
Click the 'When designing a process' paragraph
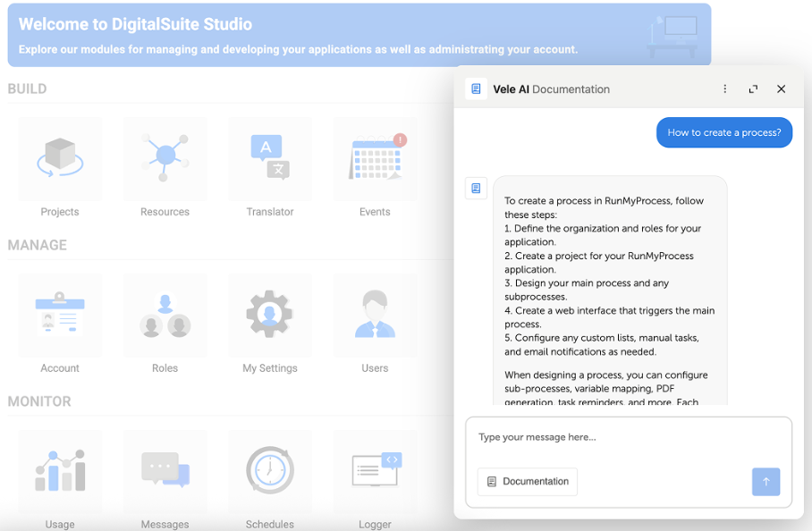[606, 388]
